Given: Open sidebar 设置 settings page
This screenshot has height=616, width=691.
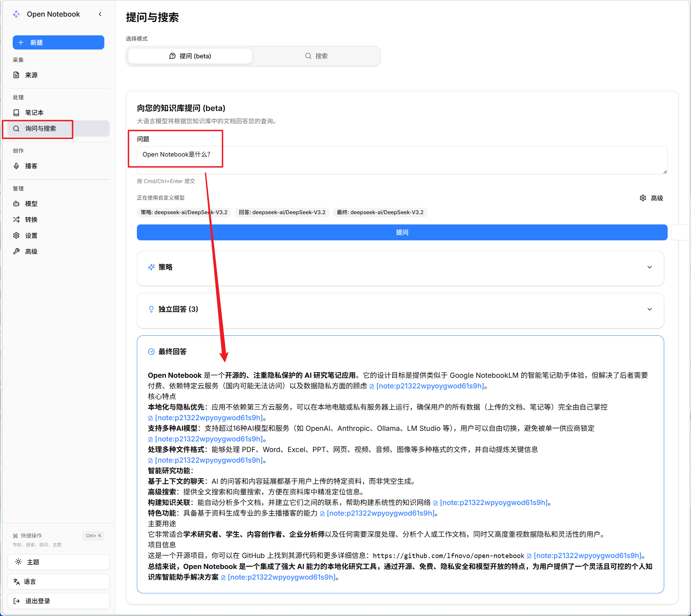Looking at the screenshot, I should coord(31,235).
